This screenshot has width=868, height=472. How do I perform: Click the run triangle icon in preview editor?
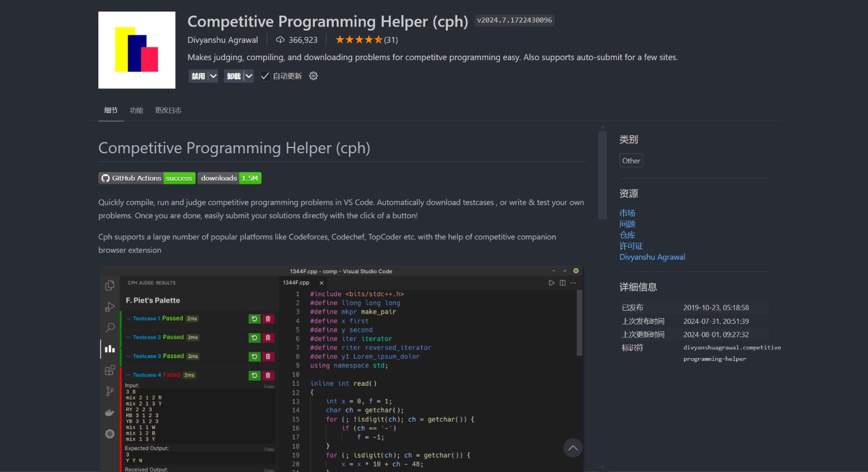(x=551, y=283)
